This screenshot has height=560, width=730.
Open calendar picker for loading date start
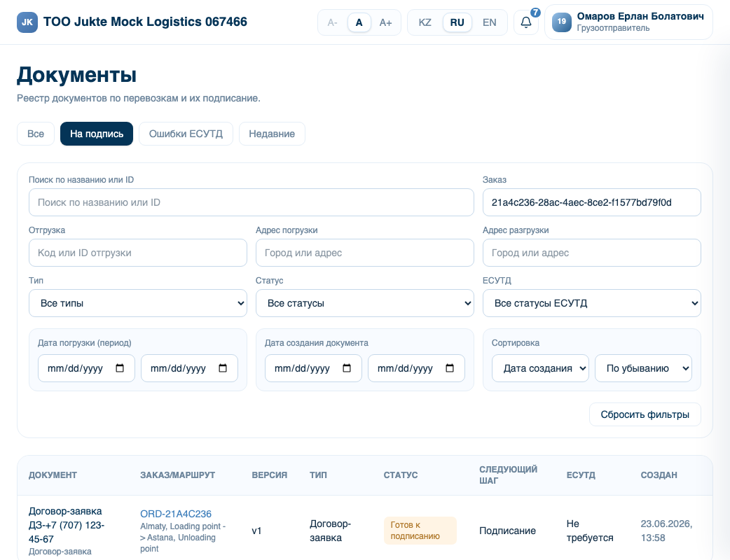click(x=120, y=368)
